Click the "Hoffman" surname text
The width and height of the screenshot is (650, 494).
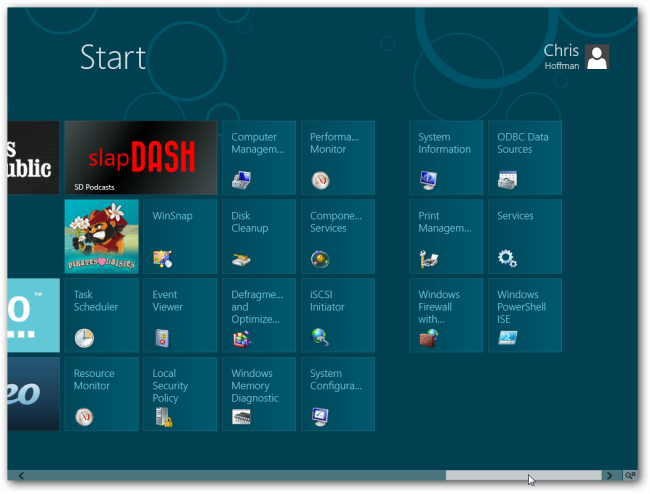562,65
